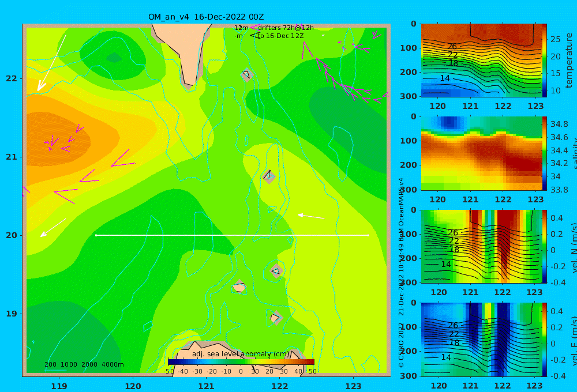Click the 14 isotherm label in temperature panel
This screenshot has width=577, height=392.
445,78
